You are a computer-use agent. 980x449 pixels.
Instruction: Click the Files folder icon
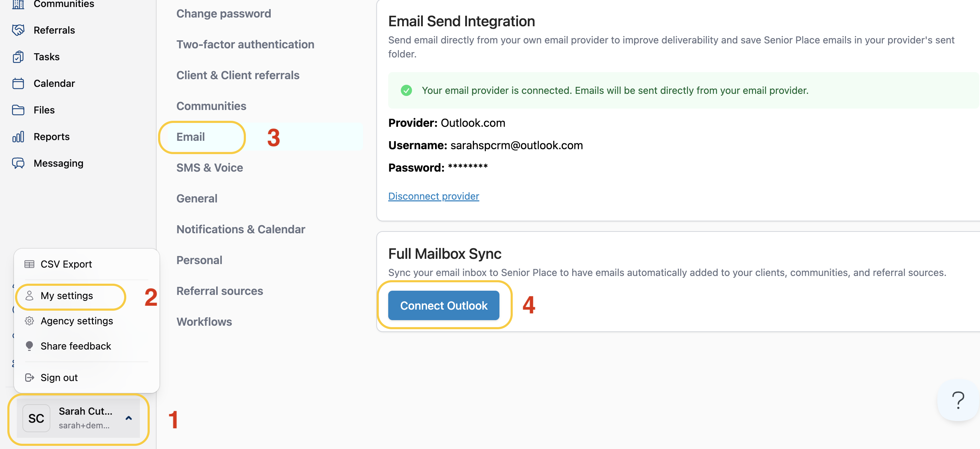[18, 110]
